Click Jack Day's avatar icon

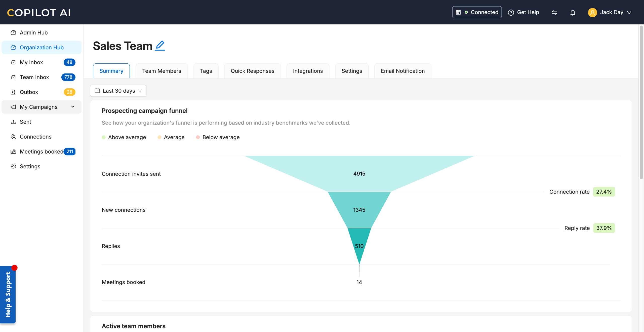coord(592,12)
